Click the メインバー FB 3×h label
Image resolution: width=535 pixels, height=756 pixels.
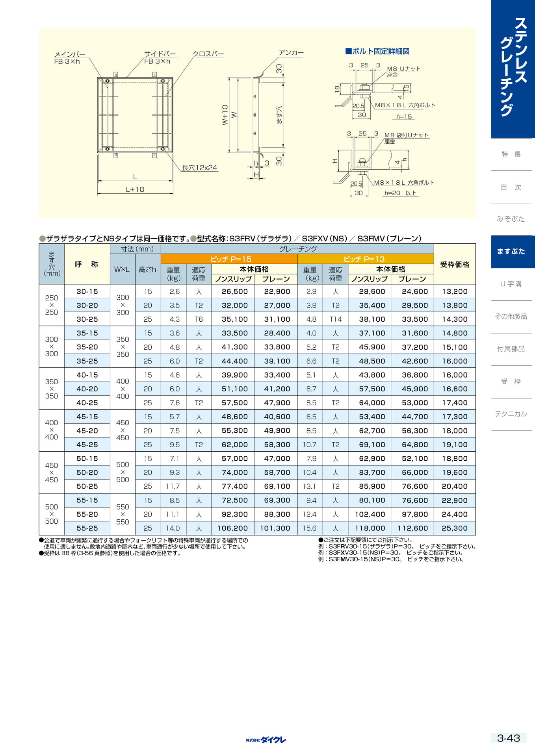pos(69,58)
